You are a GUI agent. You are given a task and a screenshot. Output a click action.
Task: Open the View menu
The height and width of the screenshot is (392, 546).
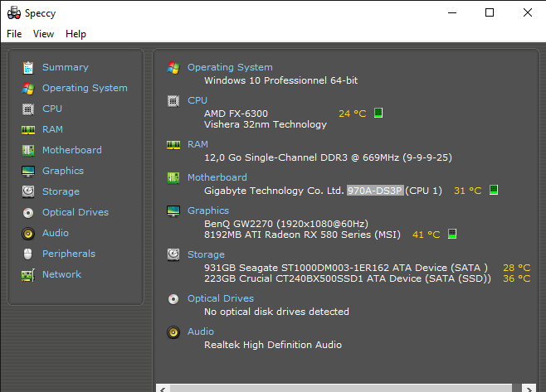click(43, 34)
